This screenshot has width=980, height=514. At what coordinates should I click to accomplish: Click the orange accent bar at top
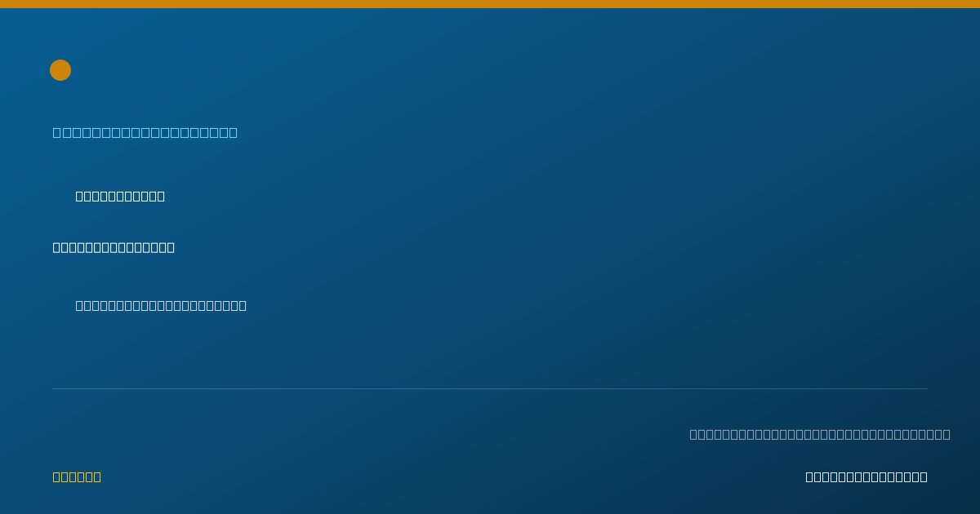(490, 4)
